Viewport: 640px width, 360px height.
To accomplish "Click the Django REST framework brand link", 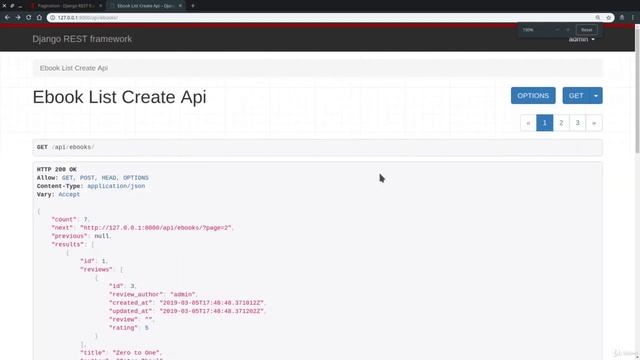I will click(82, 39).
